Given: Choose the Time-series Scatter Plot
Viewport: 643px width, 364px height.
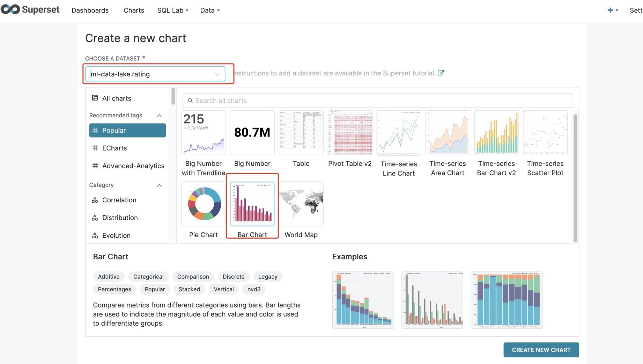Looking at the screenshot, I should click(545, 133).
